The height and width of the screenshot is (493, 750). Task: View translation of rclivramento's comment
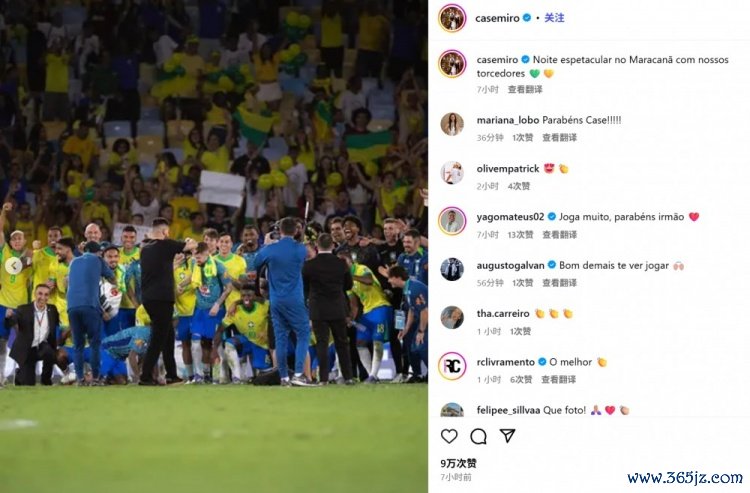tap(558, 380)
